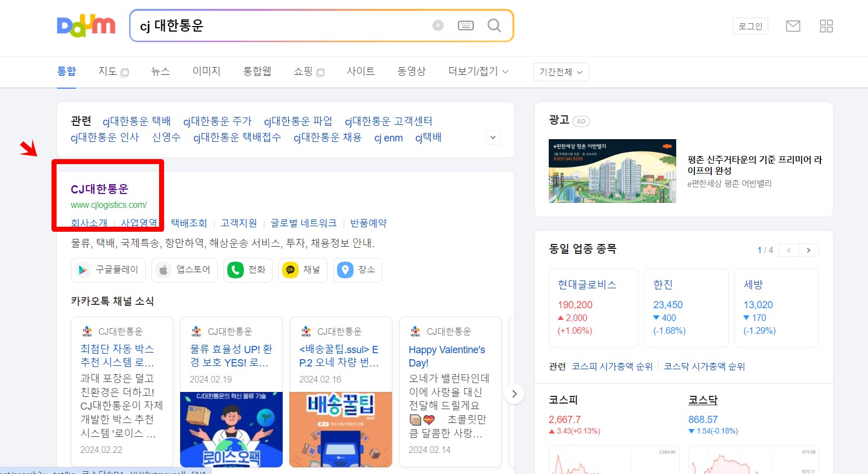Click related search 신영수
Viewport: 868px width, 474px height.
tap(166, 137)
